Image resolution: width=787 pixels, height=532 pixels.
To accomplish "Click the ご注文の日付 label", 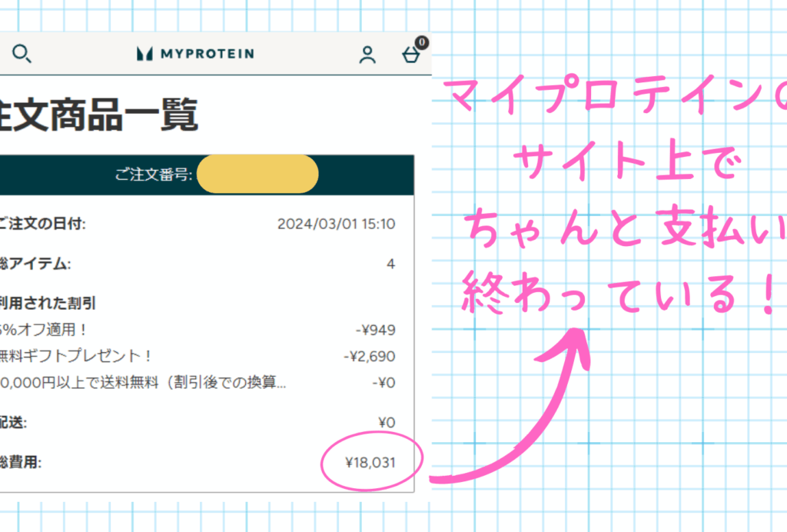I will [42, 224].
